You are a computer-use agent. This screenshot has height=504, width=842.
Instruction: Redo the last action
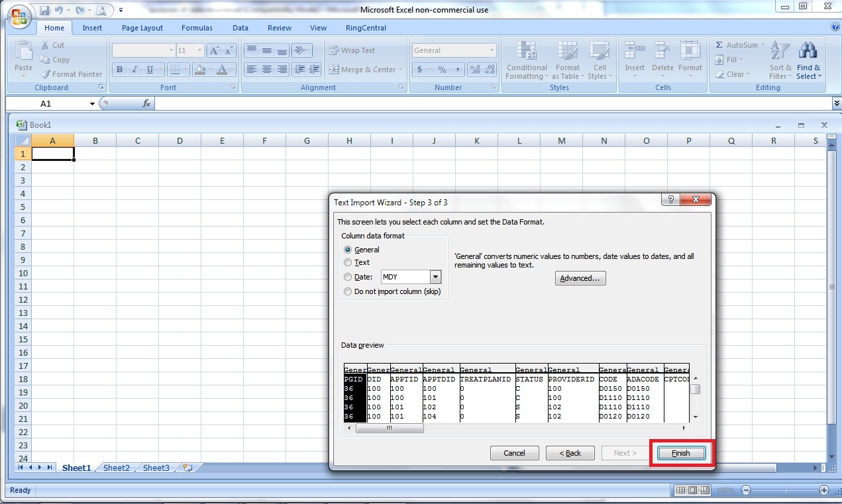[80, 11]
